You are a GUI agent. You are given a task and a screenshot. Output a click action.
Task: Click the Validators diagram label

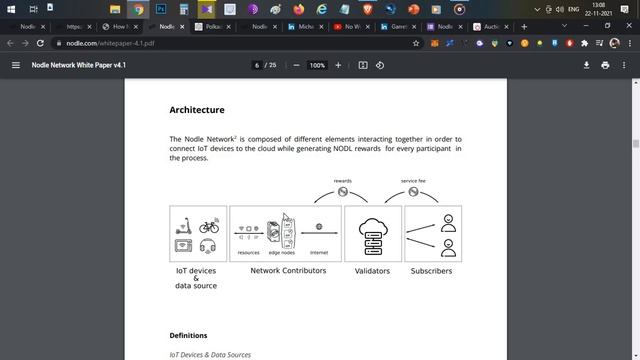372,271
